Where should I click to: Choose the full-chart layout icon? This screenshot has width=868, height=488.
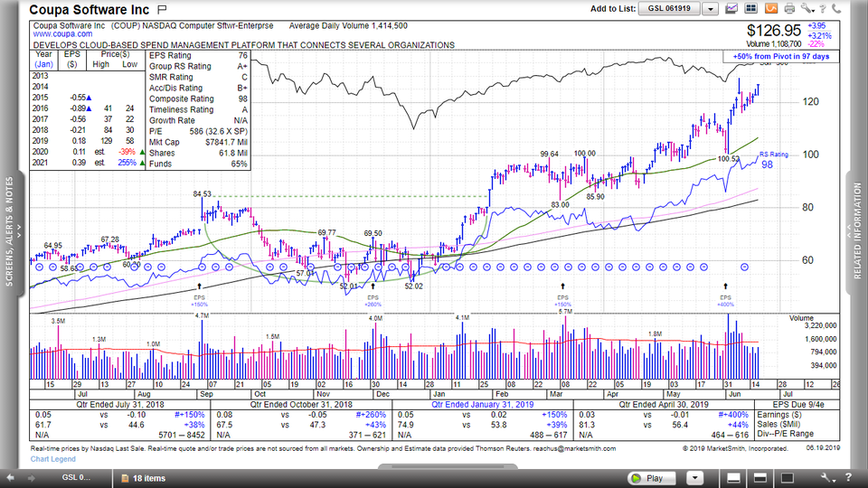(x=787, y=478)
